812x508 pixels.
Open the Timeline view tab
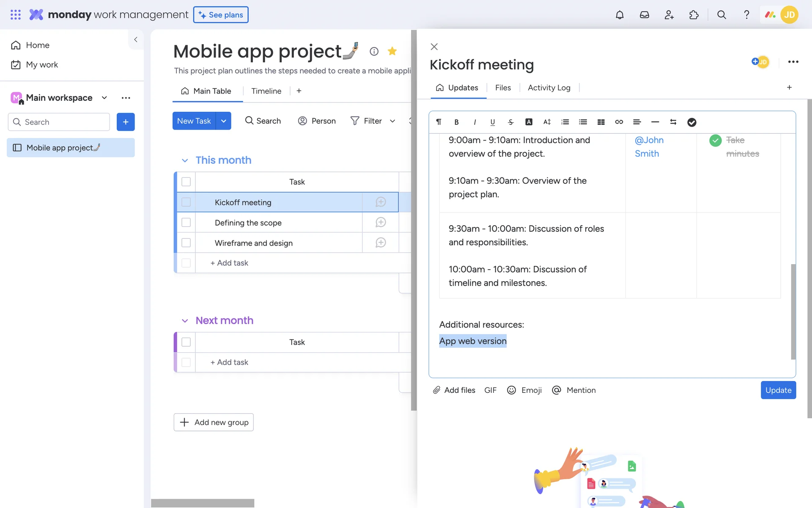266,91
